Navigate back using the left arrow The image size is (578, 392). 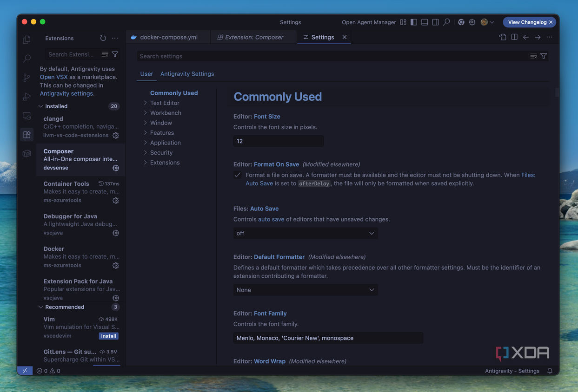(x=526, y=37)
